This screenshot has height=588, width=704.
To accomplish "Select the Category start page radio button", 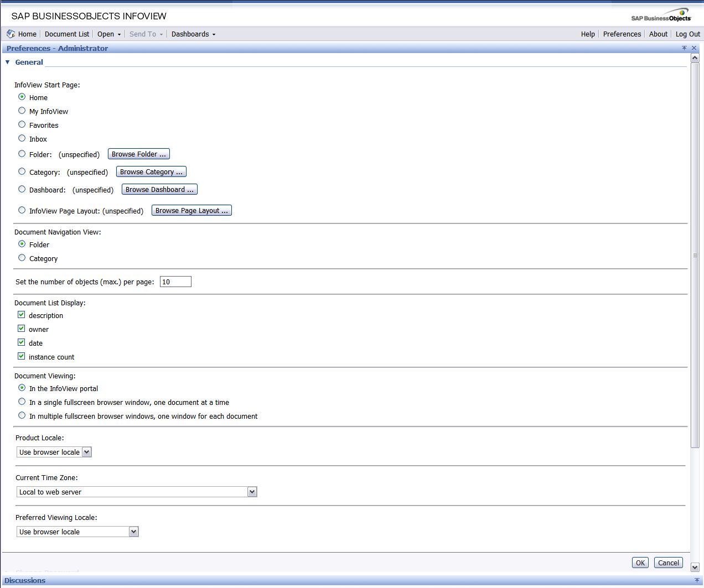I will [22, 171].
